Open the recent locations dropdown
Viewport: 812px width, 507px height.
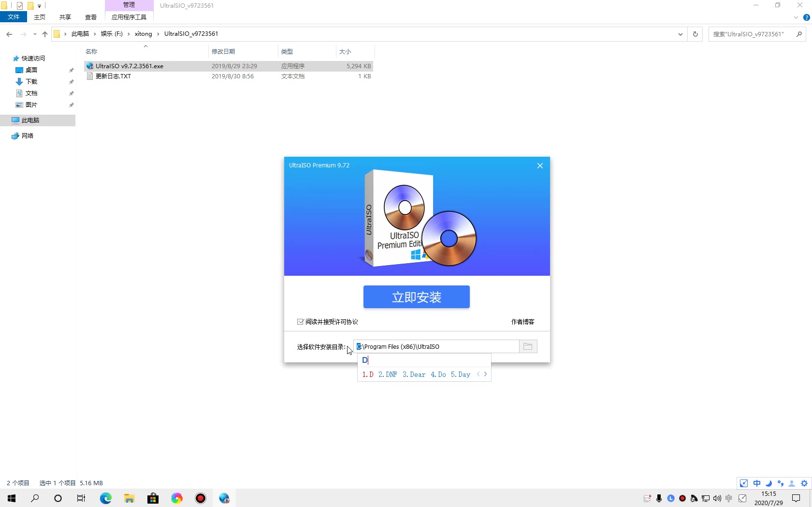tap(35, 34)
